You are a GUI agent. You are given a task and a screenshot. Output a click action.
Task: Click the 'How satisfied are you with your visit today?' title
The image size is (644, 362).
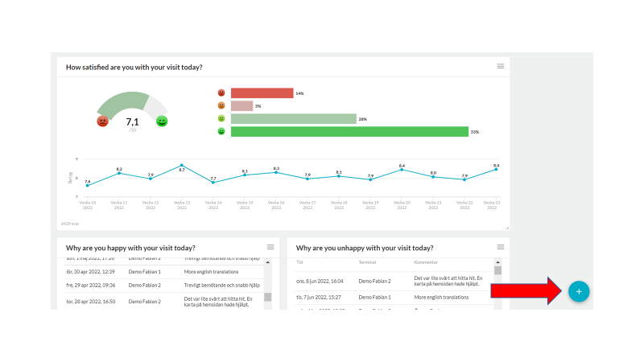tap(134, 68)
